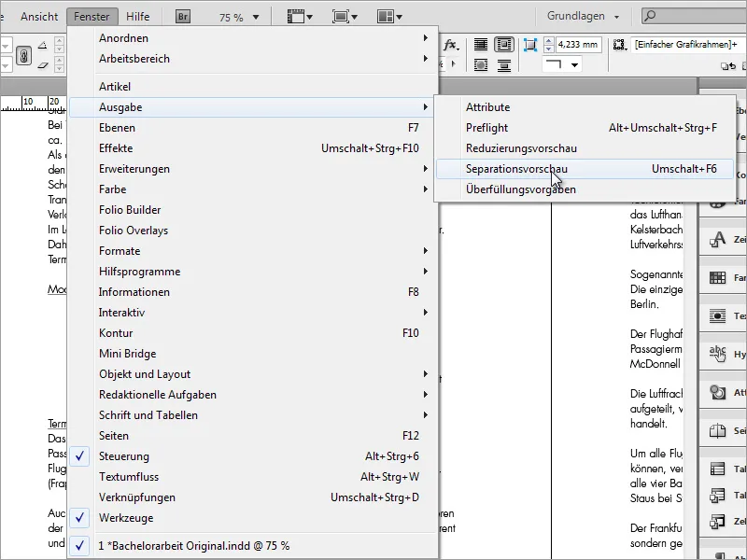The image size is (747, 560).
Task: Toggle the Werkzeuge panel menu item
Action: 253,518
